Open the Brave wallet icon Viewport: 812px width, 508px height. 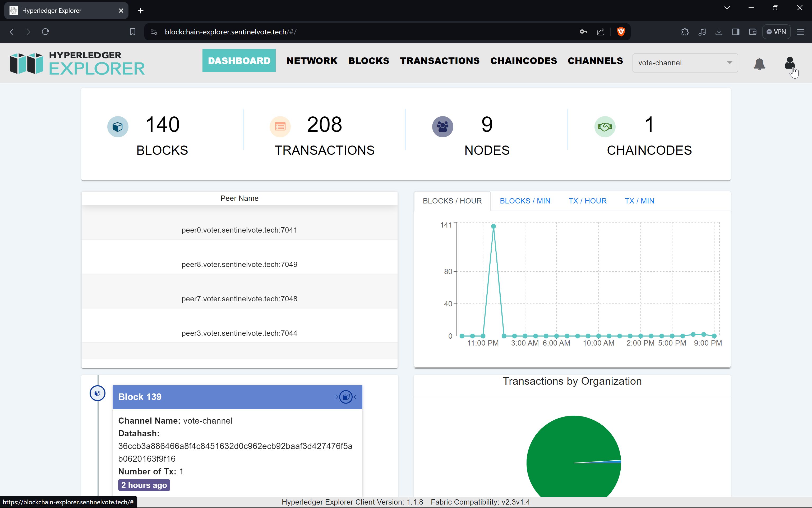(x=753, y=31)
